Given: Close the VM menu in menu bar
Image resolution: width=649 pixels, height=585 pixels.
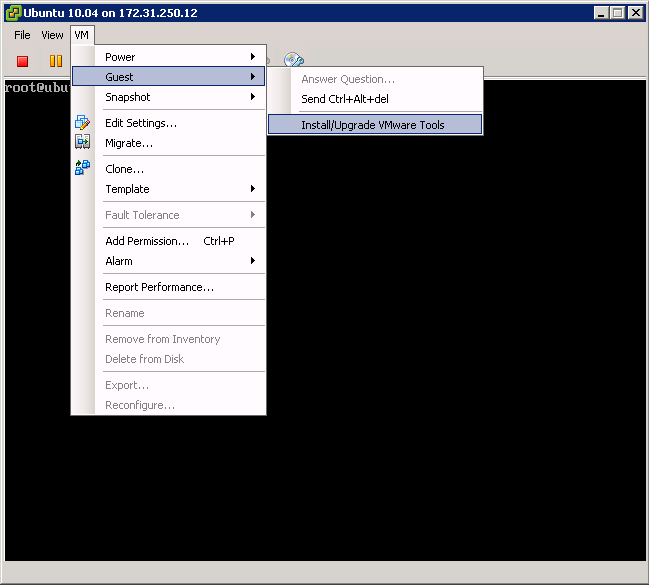Looking at the screenshot, I should point(82,35).
